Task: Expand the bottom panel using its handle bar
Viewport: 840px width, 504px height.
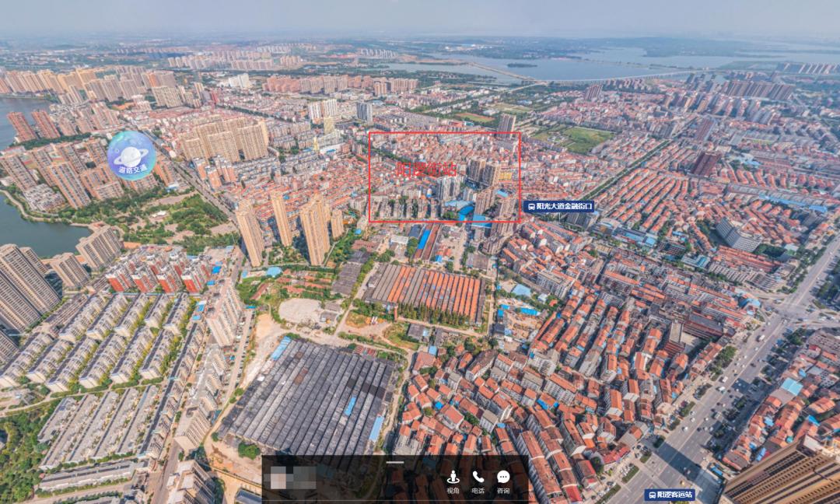Action: [395, 462]
